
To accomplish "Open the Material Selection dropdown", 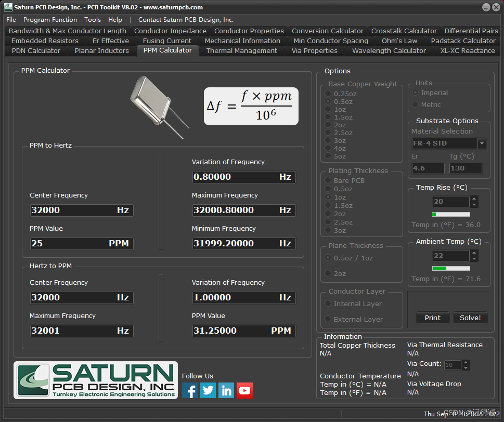I will coord(482,143).
